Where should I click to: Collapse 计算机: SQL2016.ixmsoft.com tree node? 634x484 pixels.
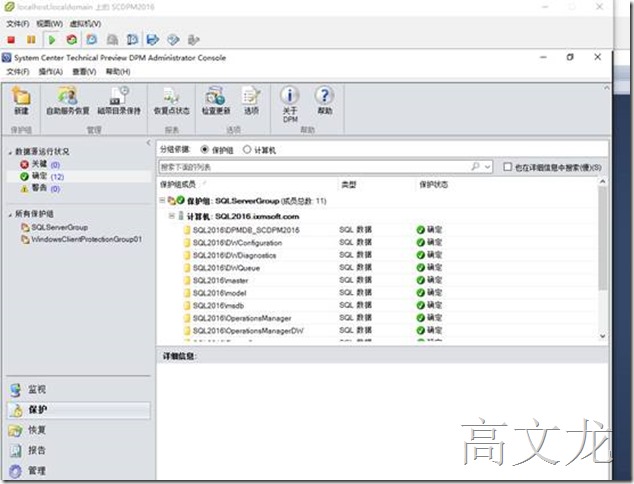tap(171, 216)
